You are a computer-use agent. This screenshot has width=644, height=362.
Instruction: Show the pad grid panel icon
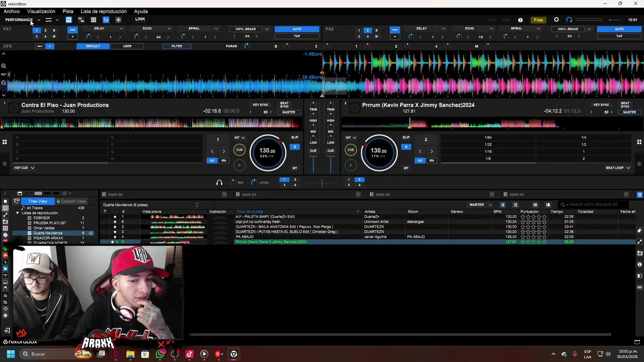[94, 20]
